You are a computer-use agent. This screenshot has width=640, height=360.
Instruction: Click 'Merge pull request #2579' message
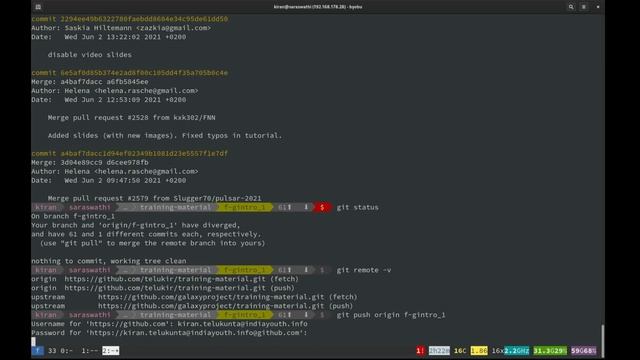click(x=154, y=198)
